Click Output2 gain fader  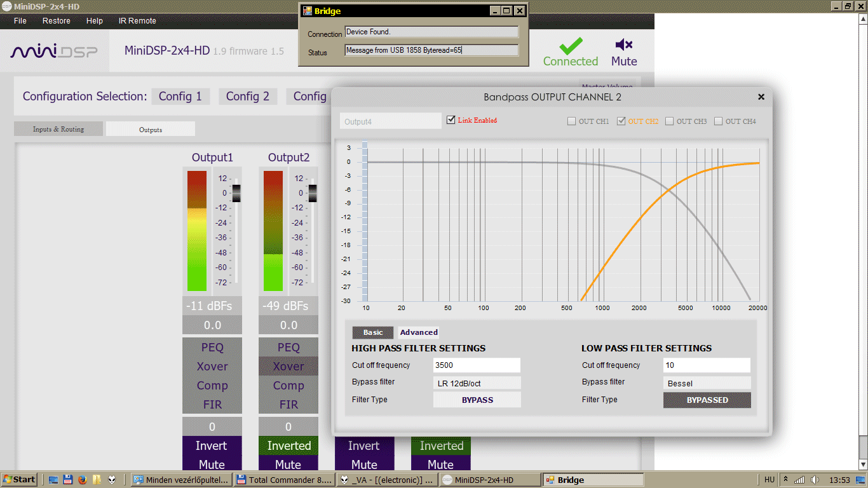coord(313,194)
